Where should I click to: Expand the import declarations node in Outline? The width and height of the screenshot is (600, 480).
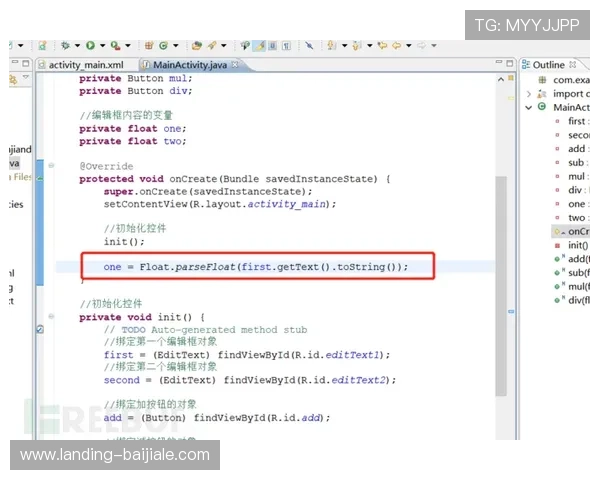528,93
